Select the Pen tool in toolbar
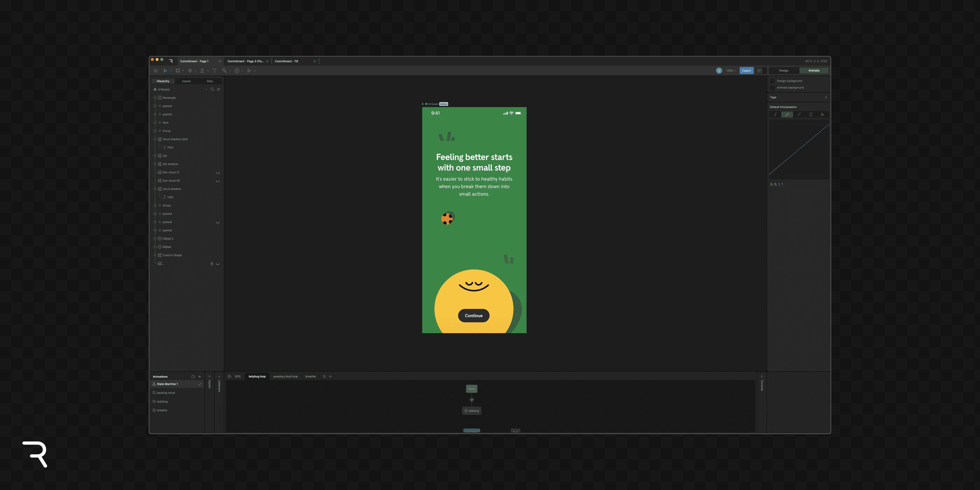 click(202, 71)
